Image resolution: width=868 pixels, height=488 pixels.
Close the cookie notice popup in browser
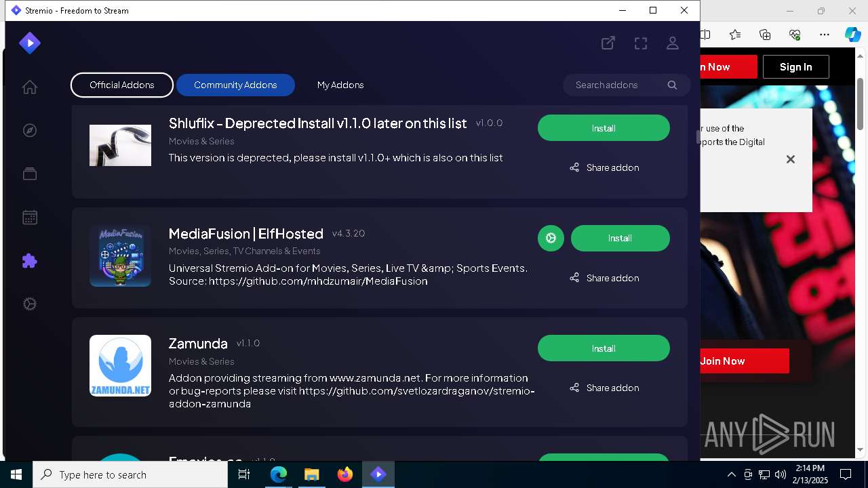click(790, 159)
